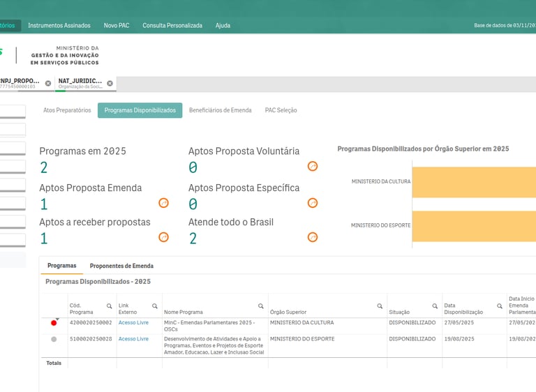The height and width of the screenshot is (392, 536).
Task: Open the Ajuda menu
Action: (x=223, y=25)
